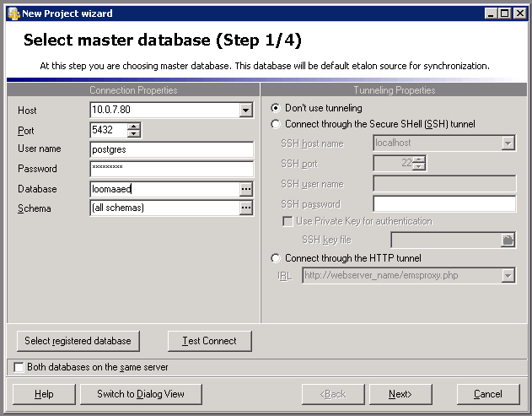Decrease the SSH port spinner value

click(419, 166)
